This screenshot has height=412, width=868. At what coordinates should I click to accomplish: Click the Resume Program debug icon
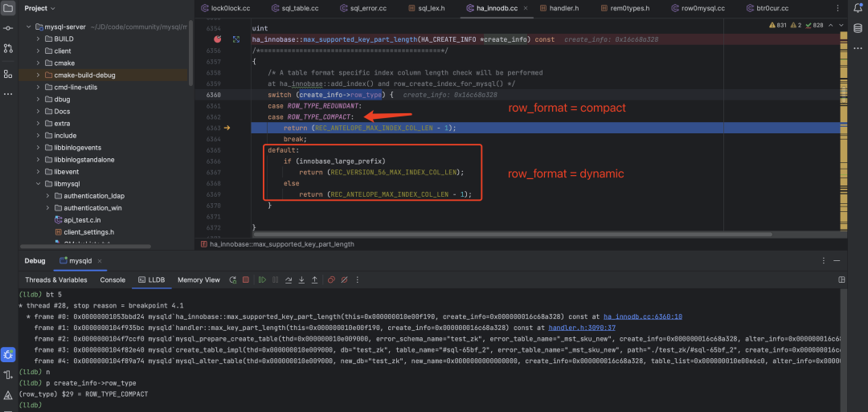click(x=262, y=279)
